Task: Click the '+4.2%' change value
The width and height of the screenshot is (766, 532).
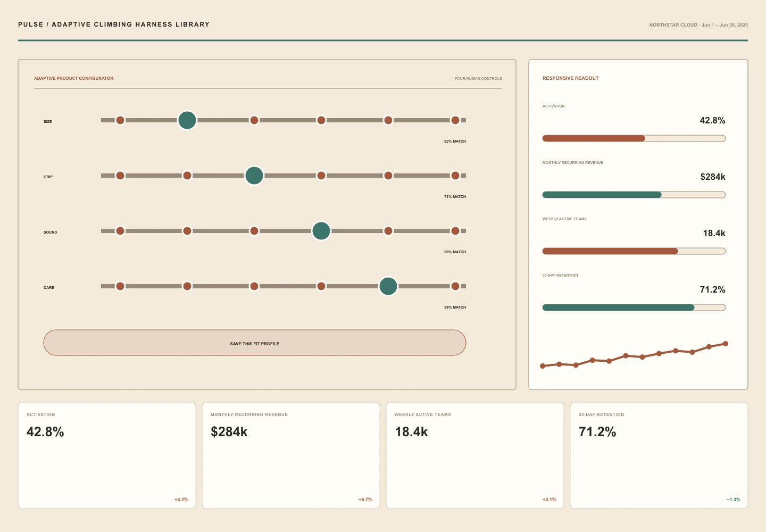Action: point(181,500)
